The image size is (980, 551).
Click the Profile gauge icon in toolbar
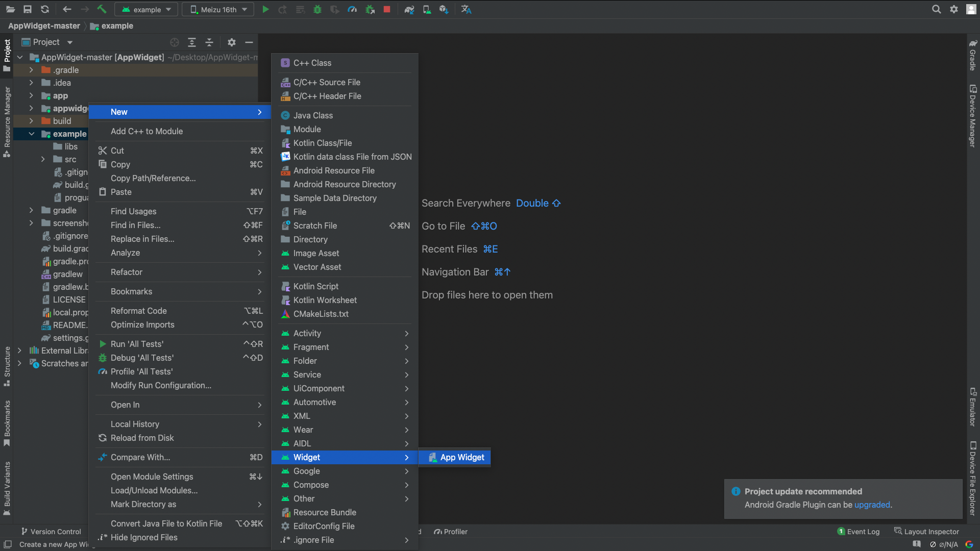[x=352, y=9]
